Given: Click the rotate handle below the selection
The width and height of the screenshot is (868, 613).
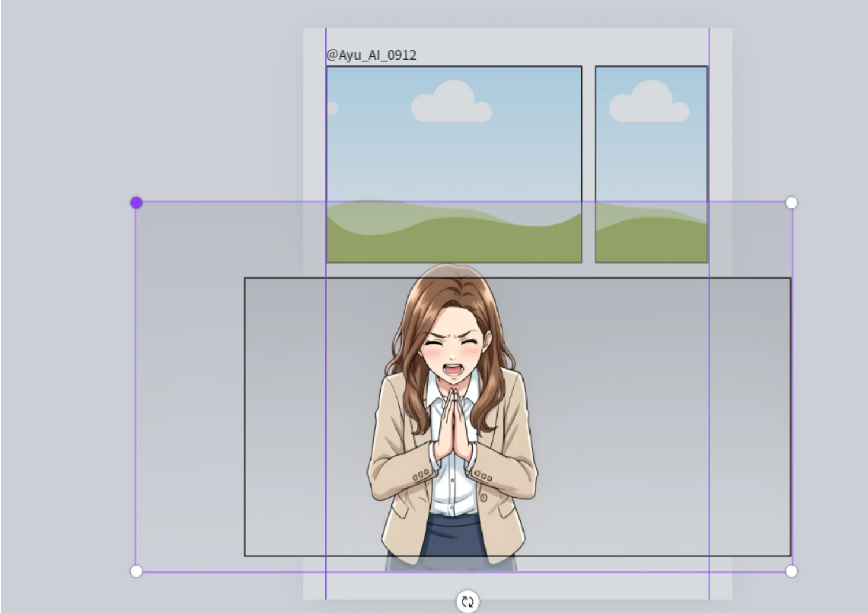Looking at the screenshot, I should click(x=468, y=601).
